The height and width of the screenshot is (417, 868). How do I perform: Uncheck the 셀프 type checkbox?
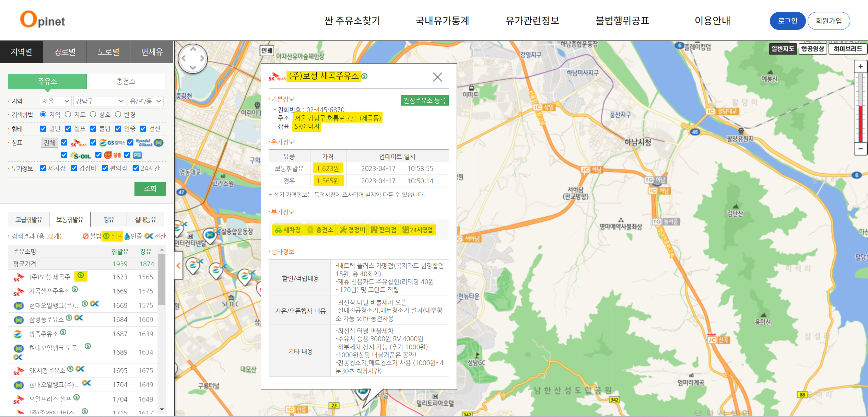pyautogui.click(x=68, y=129)
